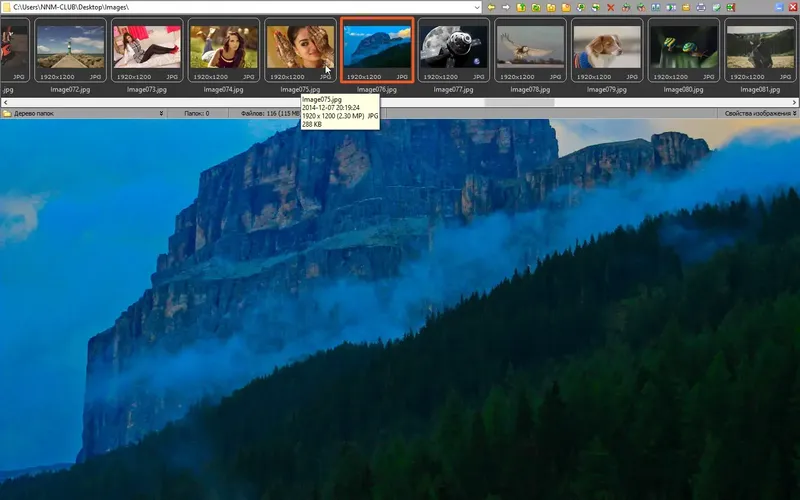Click the green folder refresh icon
Viewport: 800px width, 500px height.
tap(536, 8)
